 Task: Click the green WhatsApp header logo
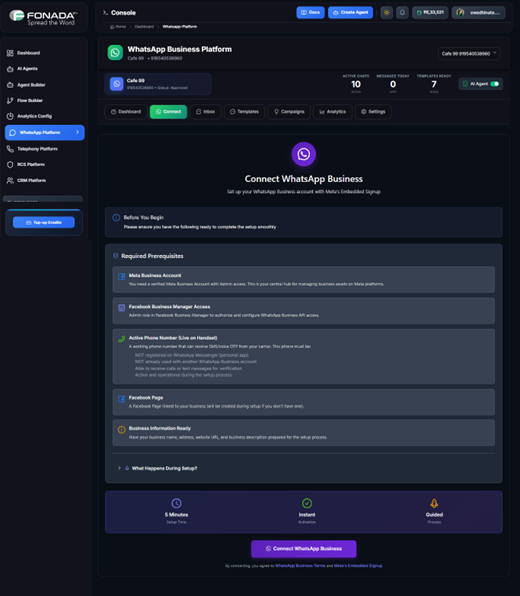pyautogui.click(x=115, y=53)
